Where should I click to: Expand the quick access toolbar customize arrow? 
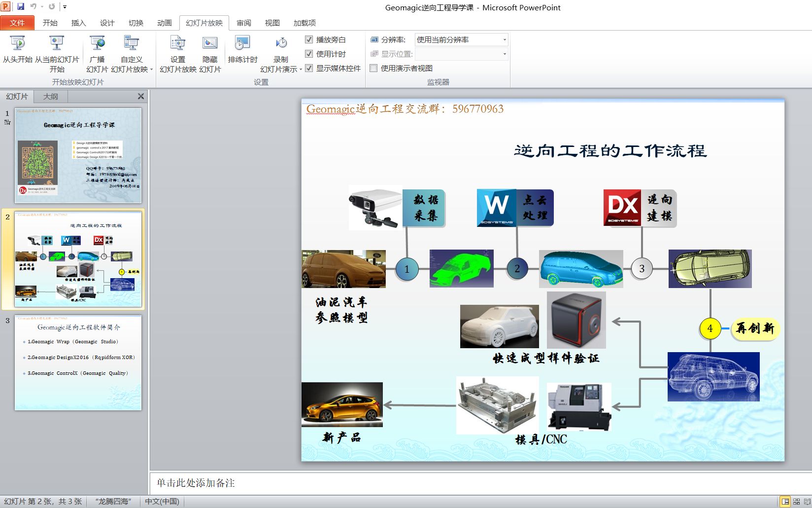click(65, 7)
